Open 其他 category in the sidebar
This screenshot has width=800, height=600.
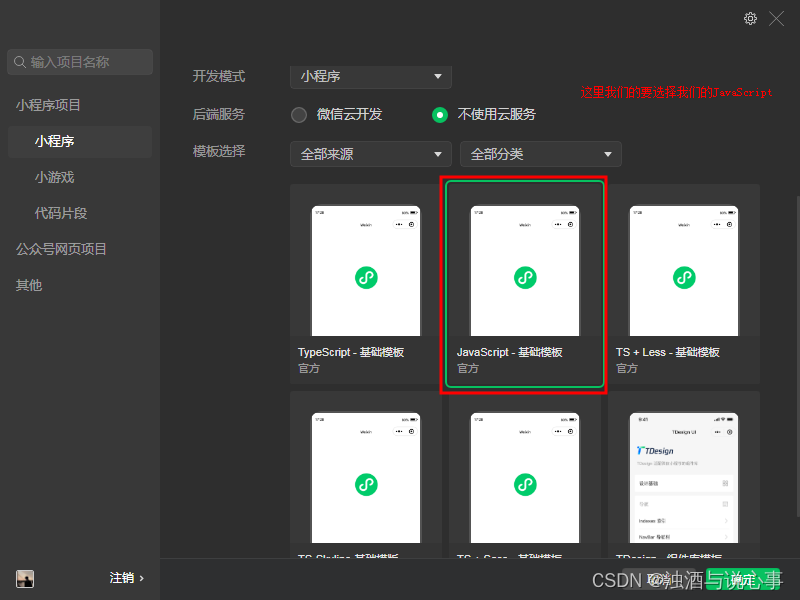coord(29,285)
